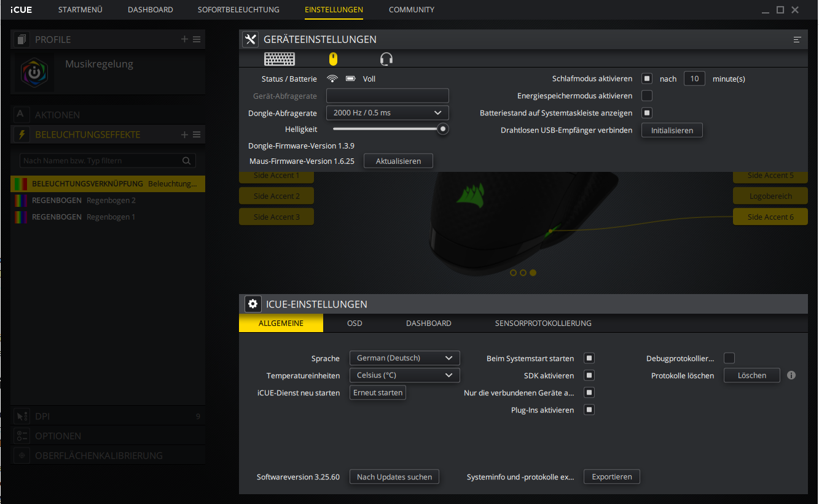Click the wrench icon in Geräteeinstellungen header
819x504 pixels.
coord(250,39)
